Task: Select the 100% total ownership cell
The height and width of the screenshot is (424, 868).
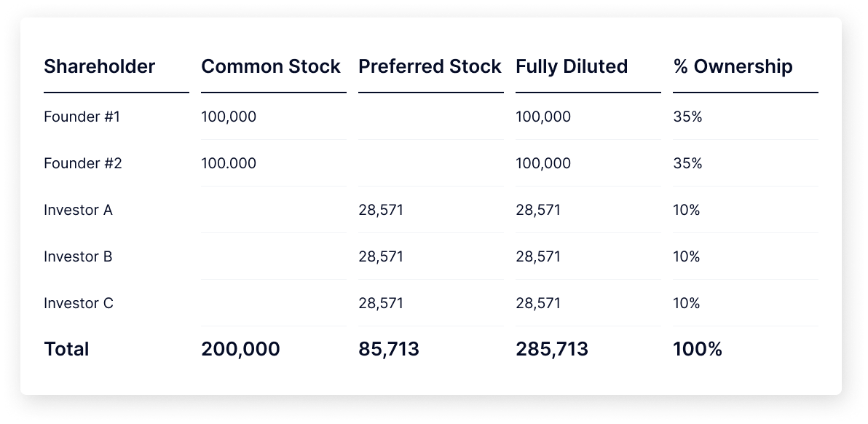Action: [698, 349]
